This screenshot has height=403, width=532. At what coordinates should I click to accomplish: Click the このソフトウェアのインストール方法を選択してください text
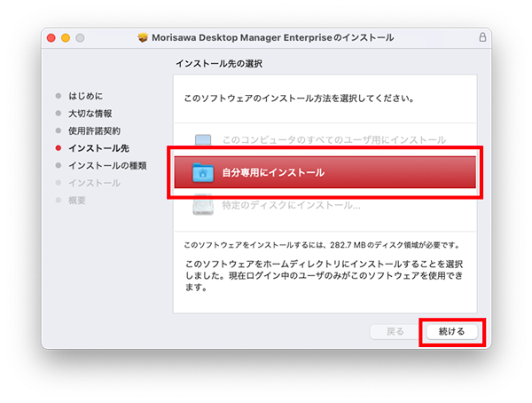point(299,99)
